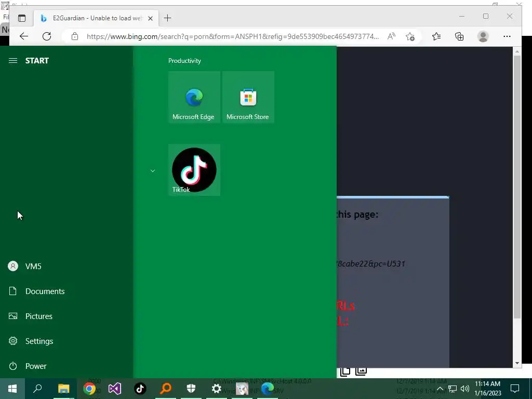Image resolution: width=532 pixels, height=399 pixels.
Task: Open the Microsoft Store tile
Action: pos(248,97)
